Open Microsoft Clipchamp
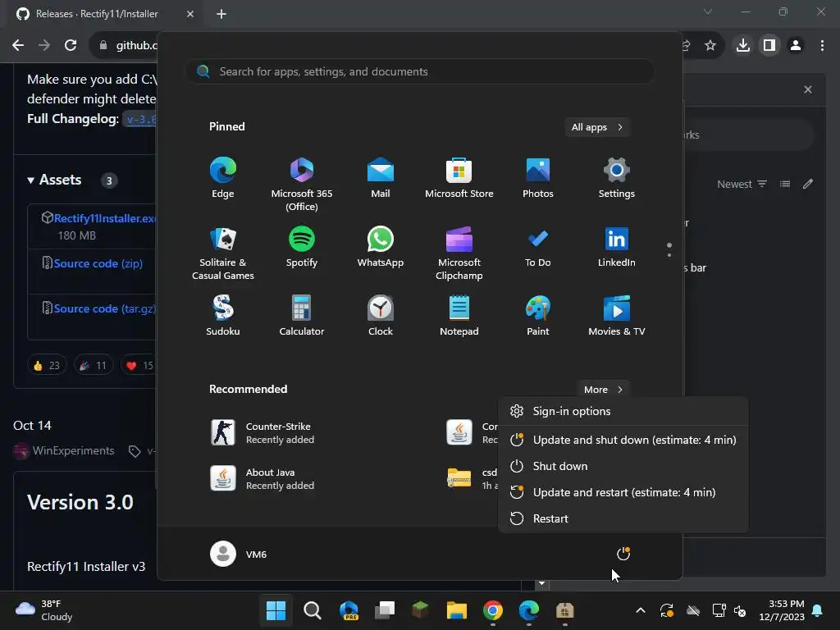840x630 pixels. coord(459,253)
